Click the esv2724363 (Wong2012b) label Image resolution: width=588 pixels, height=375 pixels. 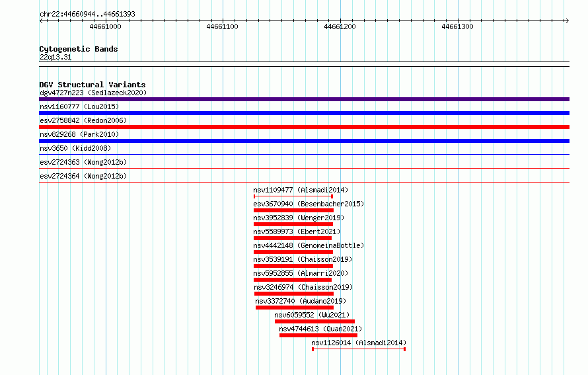(83, 162)
